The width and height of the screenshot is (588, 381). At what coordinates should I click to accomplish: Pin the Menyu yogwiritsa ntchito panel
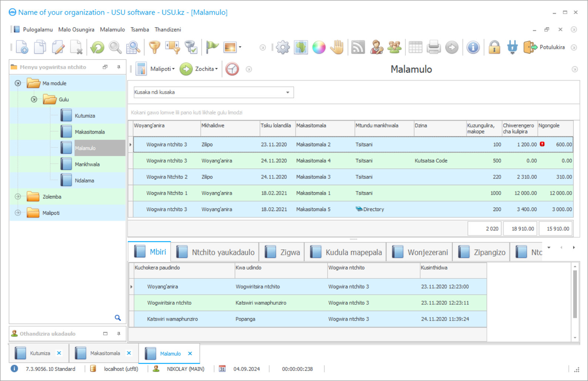[118, 67]
